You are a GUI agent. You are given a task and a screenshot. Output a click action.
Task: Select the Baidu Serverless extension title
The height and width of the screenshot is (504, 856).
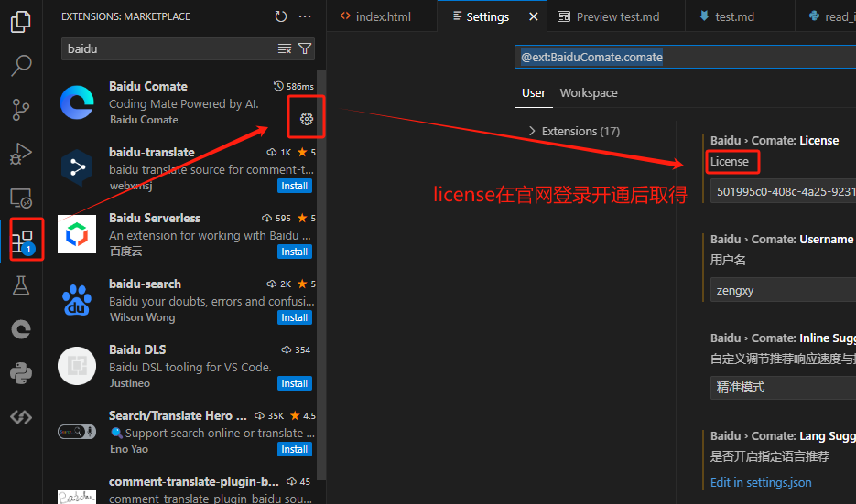155,219
